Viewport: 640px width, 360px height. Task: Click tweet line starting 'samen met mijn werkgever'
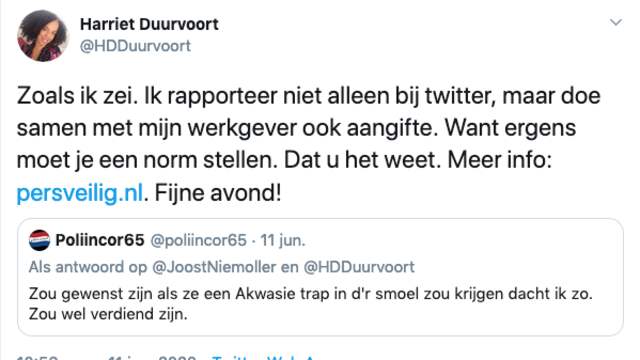pos(296,128)
